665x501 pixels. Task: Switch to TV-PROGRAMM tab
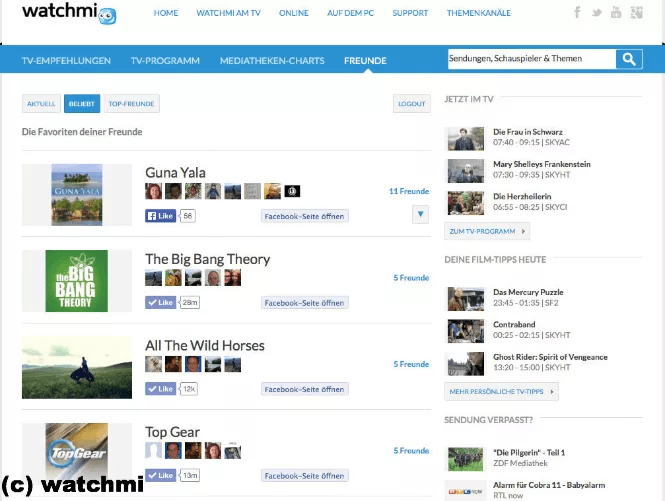pos(165,61)
